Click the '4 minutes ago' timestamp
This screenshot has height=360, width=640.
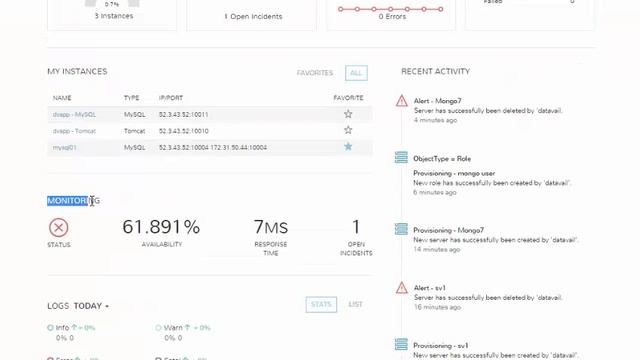[x=436, y=120]
